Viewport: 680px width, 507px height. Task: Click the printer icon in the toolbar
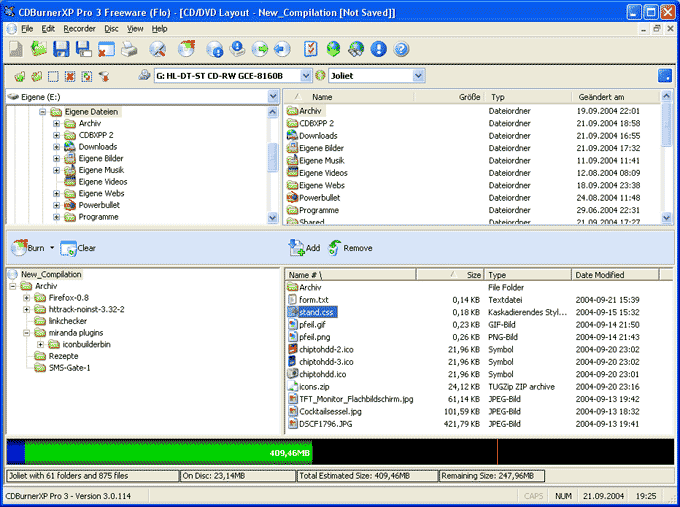129,49
